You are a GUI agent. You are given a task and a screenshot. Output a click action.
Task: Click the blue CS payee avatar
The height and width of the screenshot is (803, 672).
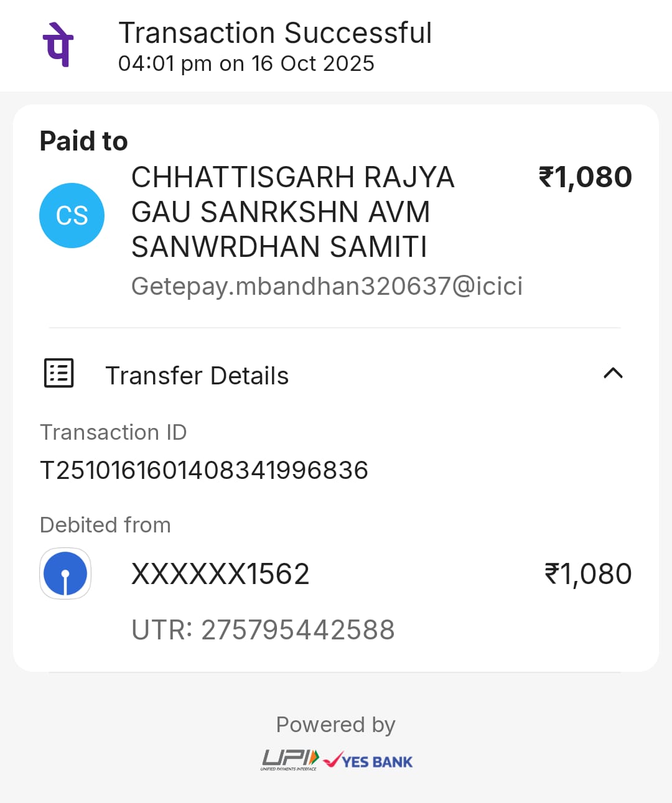click(x=72, y=216)
